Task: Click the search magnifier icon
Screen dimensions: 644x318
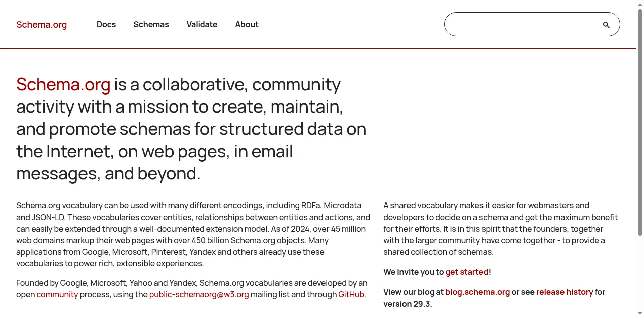Action: pos(606,25)
